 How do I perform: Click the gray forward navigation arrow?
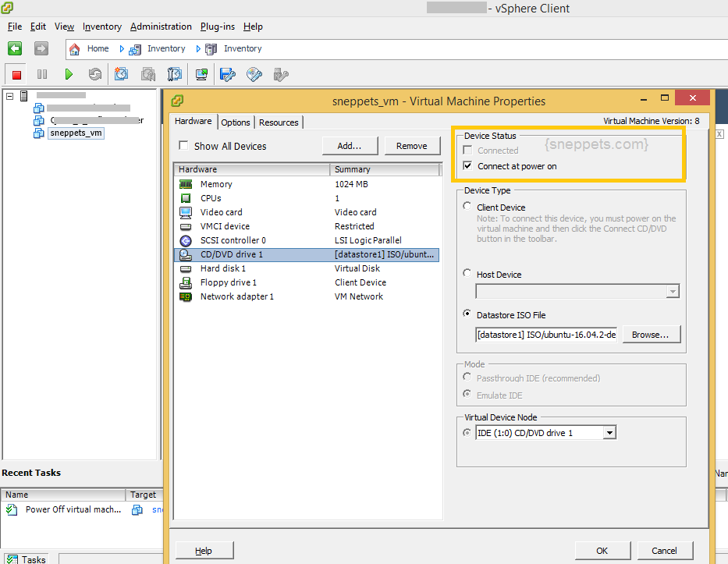[x=41, y=48]
